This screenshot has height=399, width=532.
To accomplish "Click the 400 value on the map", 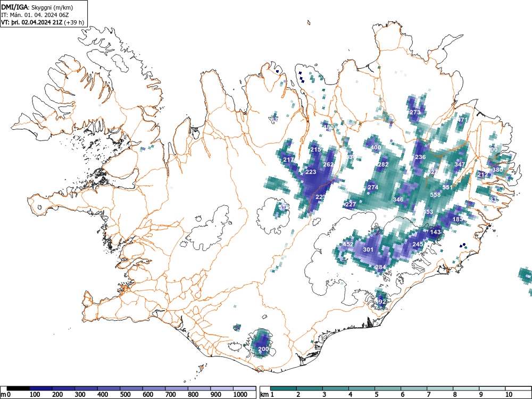I will point(376,147).
